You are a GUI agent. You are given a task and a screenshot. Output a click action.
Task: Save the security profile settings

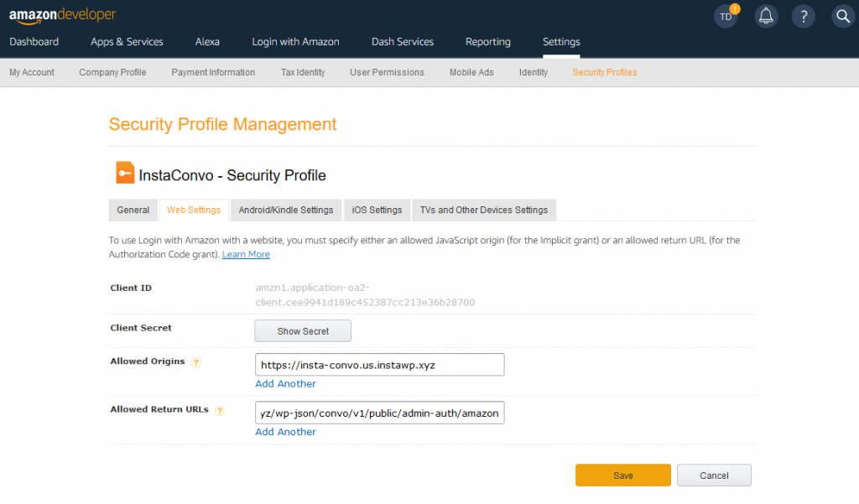click(623, 475)
